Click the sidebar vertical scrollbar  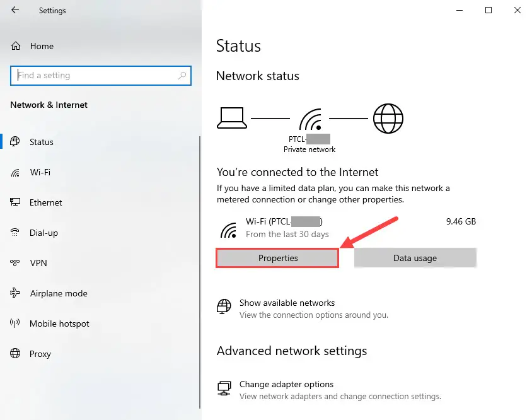pos(200,272)
